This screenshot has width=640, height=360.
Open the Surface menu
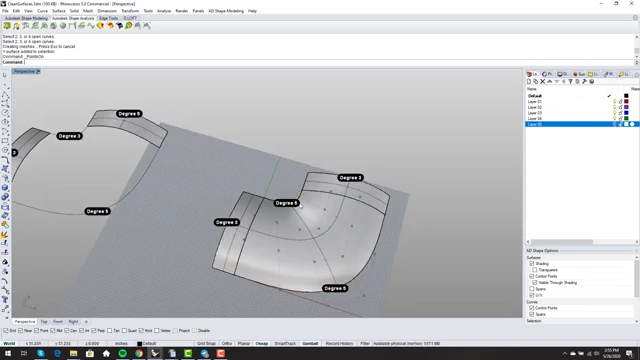58,11
